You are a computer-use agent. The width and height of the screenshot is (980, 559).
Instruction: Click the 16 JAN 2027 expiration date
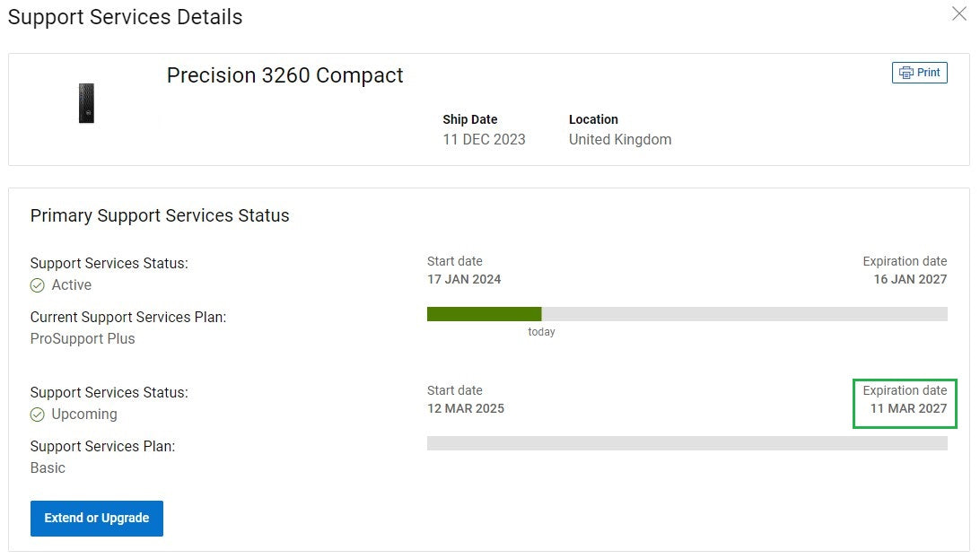pyautogui.click(x=910, y=279)
